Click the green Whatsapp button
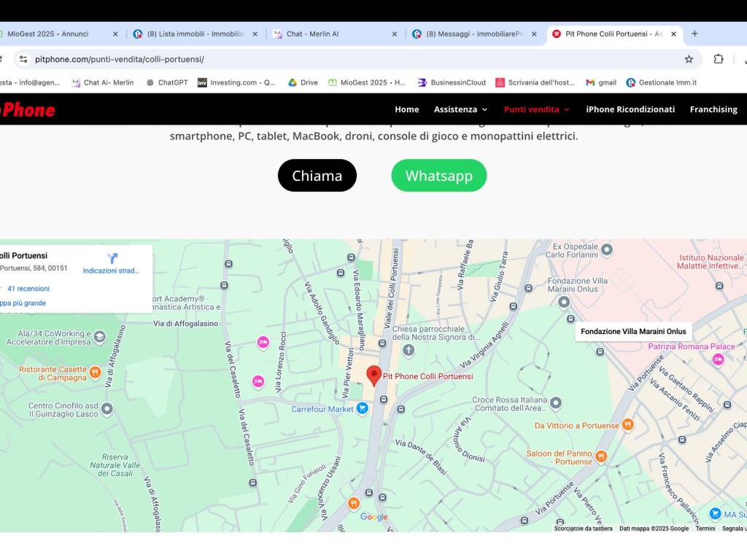Image resolution: width=747 pixels, height=560 pixels. click(438, 175)
